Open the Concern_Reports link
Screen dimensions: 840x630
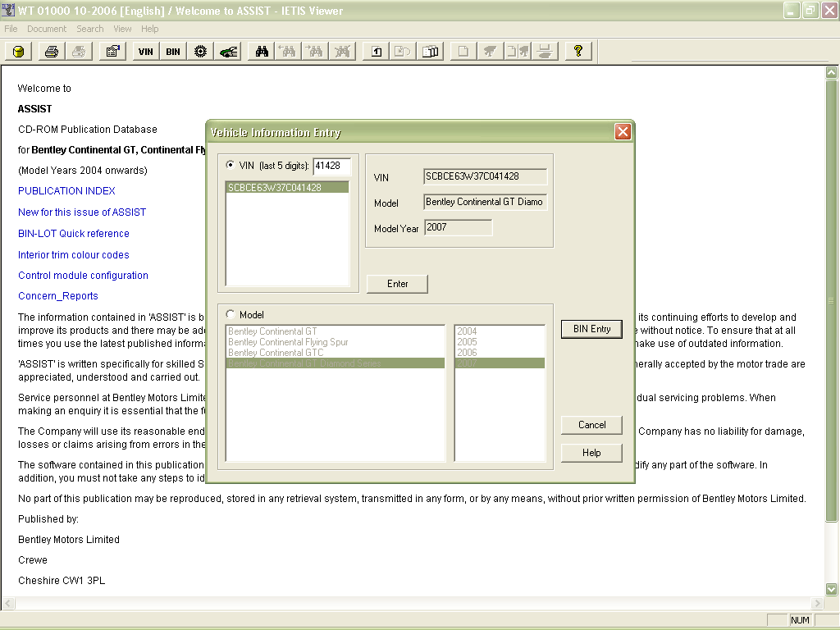coord(58,295)
